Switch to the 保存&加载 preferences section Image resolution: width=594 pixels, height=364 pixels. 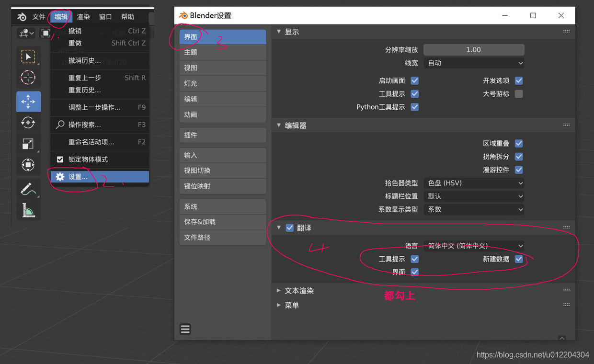pyautogui.click(x=223, y=222)
